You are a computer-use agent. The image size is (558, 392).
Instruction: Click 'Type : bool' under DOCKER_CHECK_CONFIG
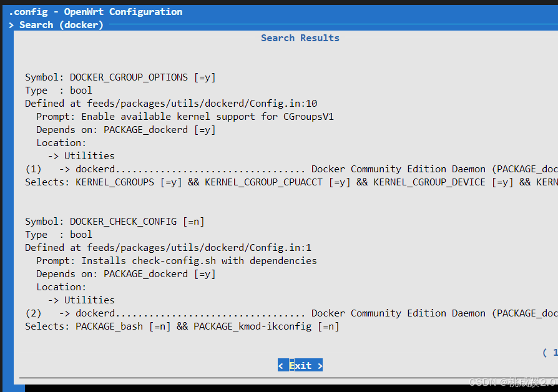click(59, 235)
